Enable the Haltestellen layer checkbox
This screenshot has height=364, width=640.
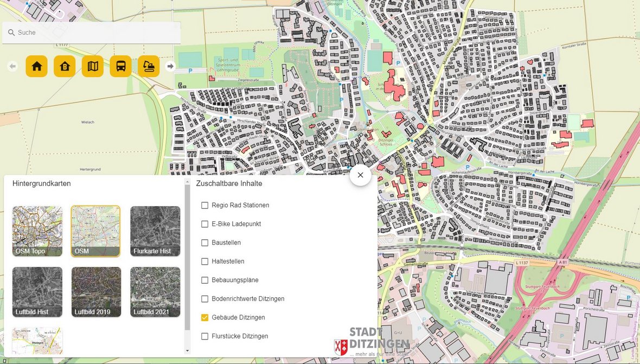click(x=205, y=261)
